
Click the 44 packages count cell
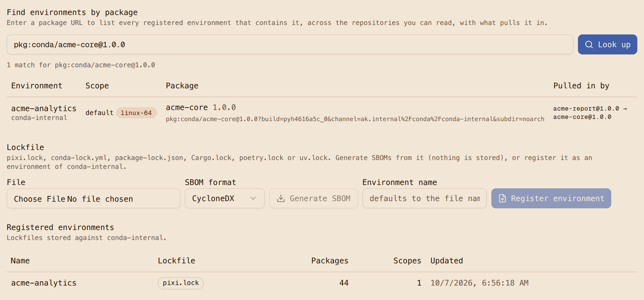click(x=344, y=283)
